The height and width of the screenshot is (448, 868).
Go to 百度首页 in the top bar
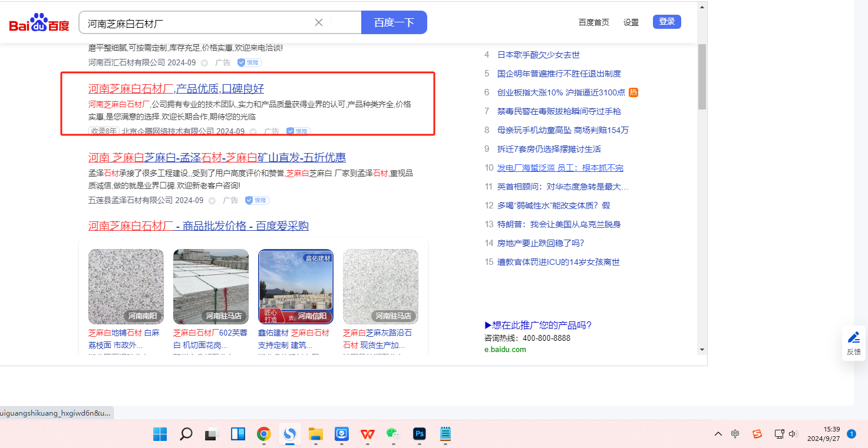point(593,22)
